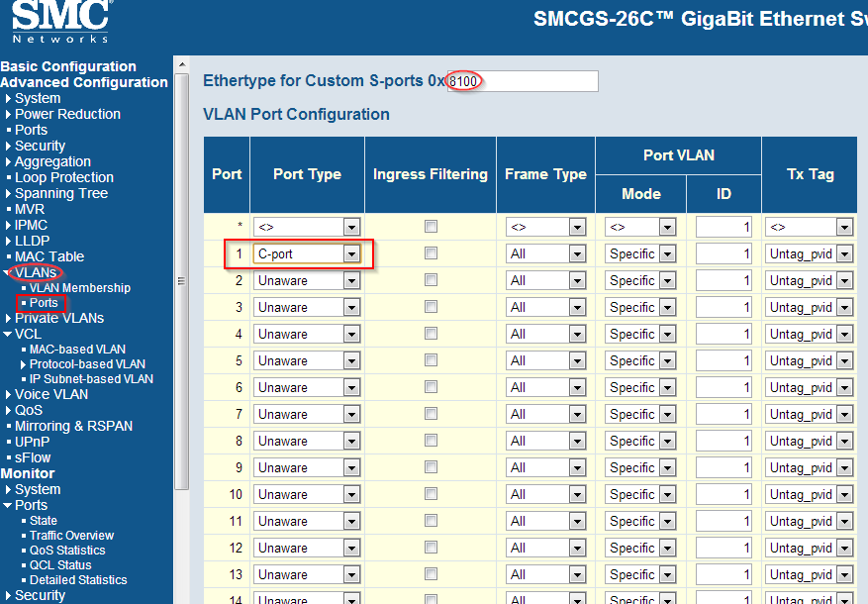Open Traffic Overview under Monitor Ports
Image resolution: width=868 pixels, height=604 pixels.
tap(71, 536)
